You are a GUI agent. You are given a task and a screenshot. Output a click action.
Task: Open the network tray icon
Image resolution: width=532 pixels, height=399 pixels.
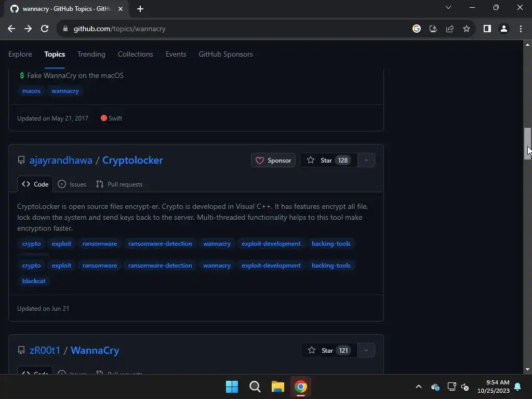451,387
